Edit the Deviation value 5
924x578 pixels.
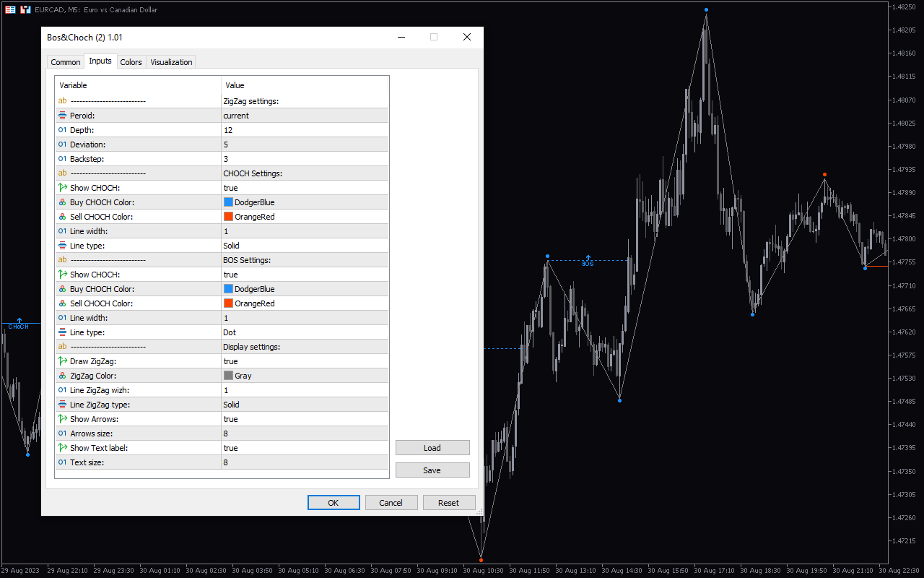coord(305,144)
